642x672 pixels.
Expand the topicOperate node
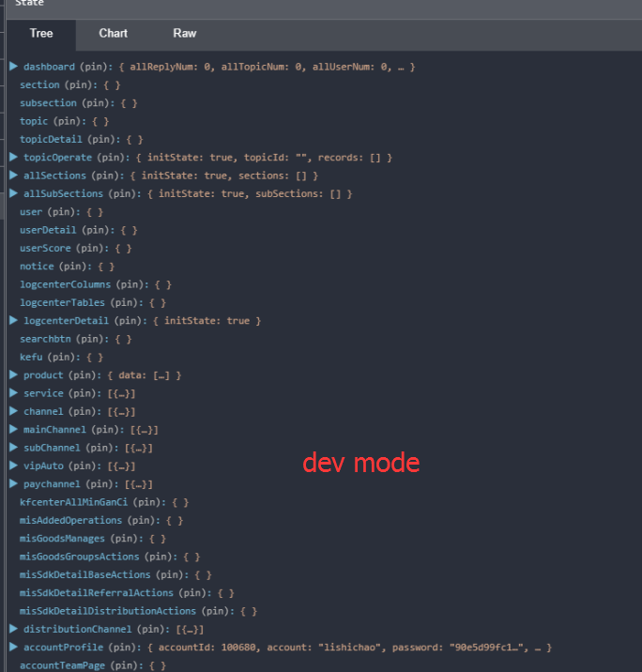14,158
